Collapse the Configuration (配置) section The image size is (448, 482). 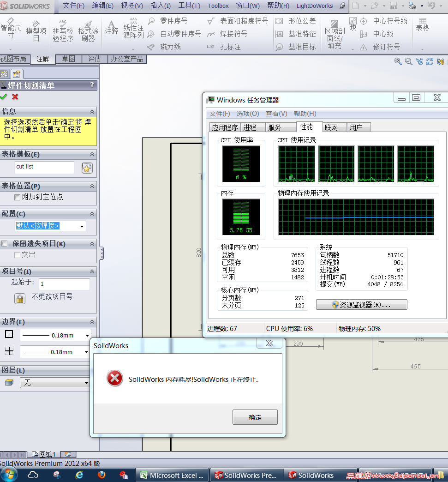[92, 214]
